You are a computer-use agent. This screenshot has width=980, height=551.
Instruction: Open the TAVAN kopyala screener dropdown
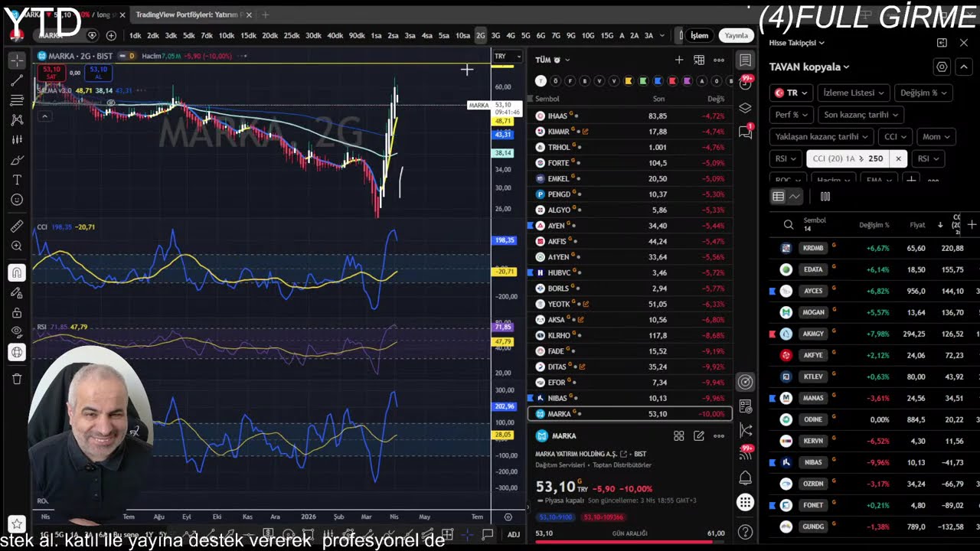click(809, 67)
